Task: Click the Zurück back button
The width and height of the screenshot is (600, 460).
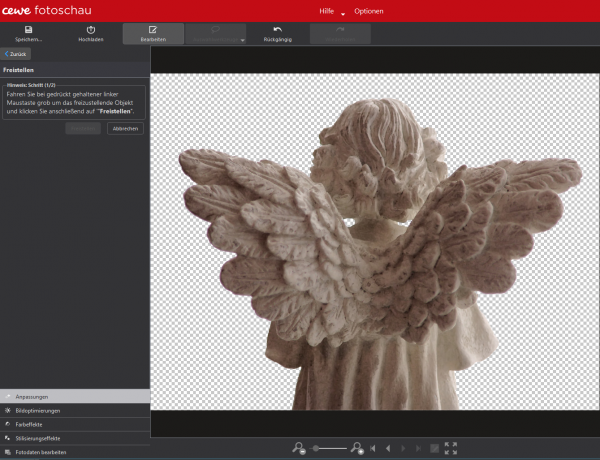Action: pyautogui.click(x=17, y=53)
